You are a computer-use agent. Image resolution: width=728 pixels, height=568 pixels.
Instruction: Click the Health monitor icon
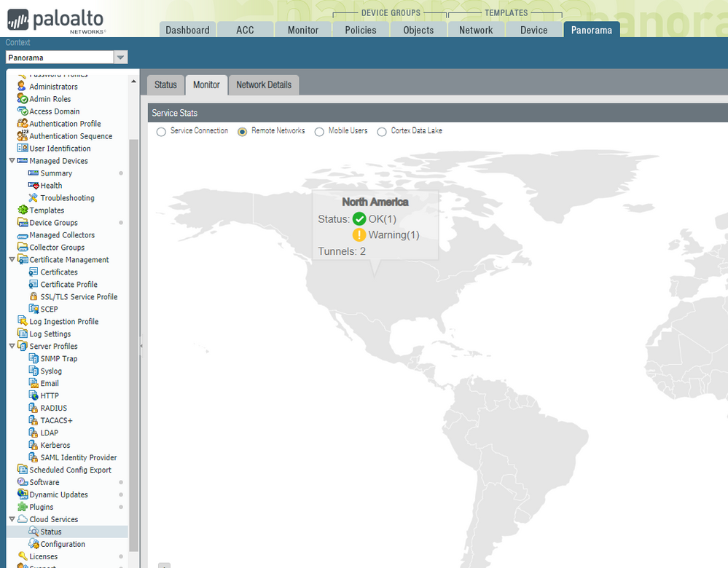click(33, 186)
